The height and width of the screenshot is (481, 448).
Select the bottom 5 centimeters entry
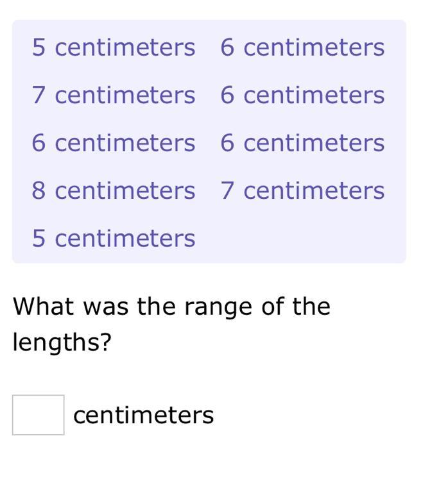point(114,238)
